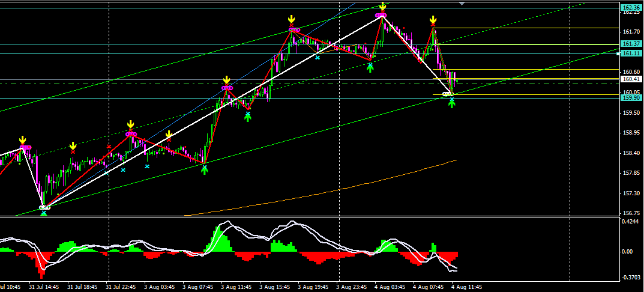644x292 pixels.
Task: Select green up arrow below 4 Aug 03:45 dip
Action: coord(370,67)
